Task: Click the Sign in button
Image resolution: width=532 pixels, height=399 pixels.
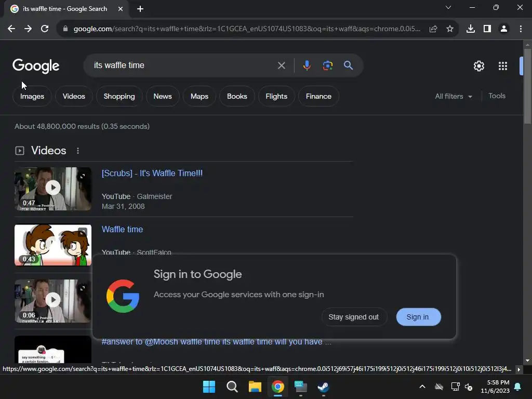Action: tap(418, 317)
